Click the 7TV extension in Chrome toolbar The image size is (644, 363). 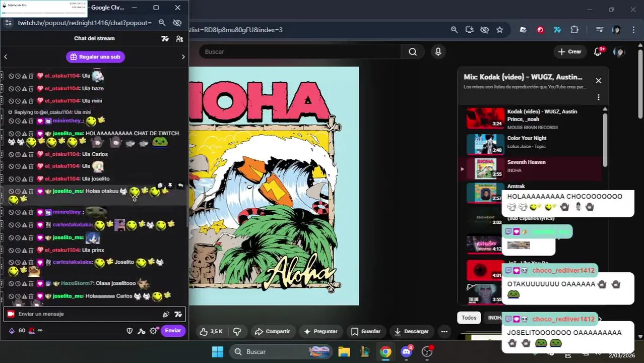coord(557,30)
